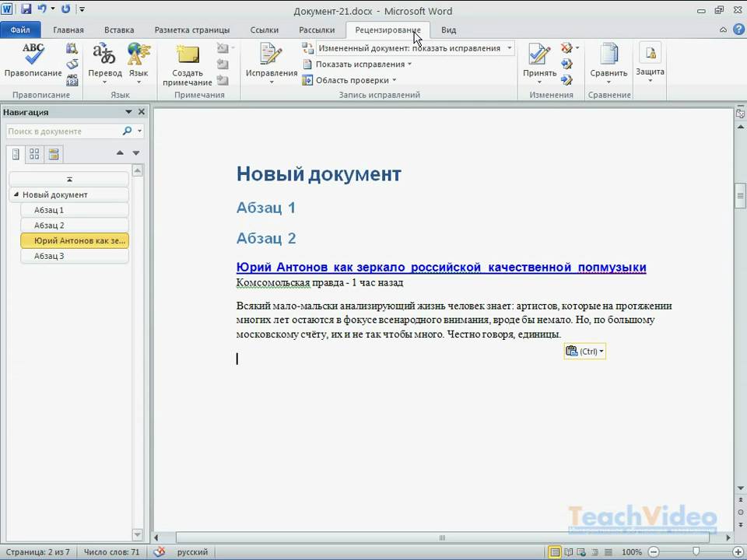This screenshot has width=747, height=560.
Task: Click the page count in status bar
Action: [x=37, y=552]
